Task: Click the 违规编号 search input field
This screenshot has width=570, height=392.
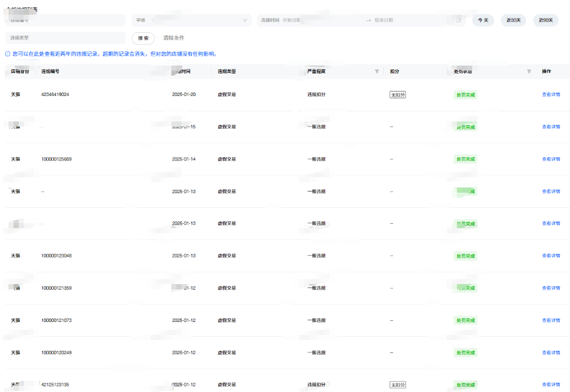Action: tap(65, 20)
